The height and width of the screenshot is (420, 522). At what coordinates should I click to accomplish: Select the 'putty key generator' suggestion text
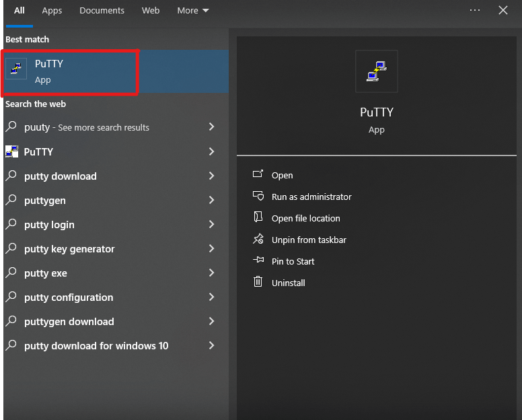point(69,249)
